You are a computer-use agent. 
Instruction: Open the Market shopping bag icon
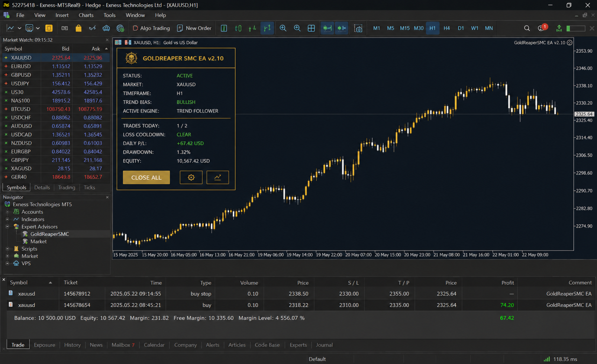click(x=78, y=28)
